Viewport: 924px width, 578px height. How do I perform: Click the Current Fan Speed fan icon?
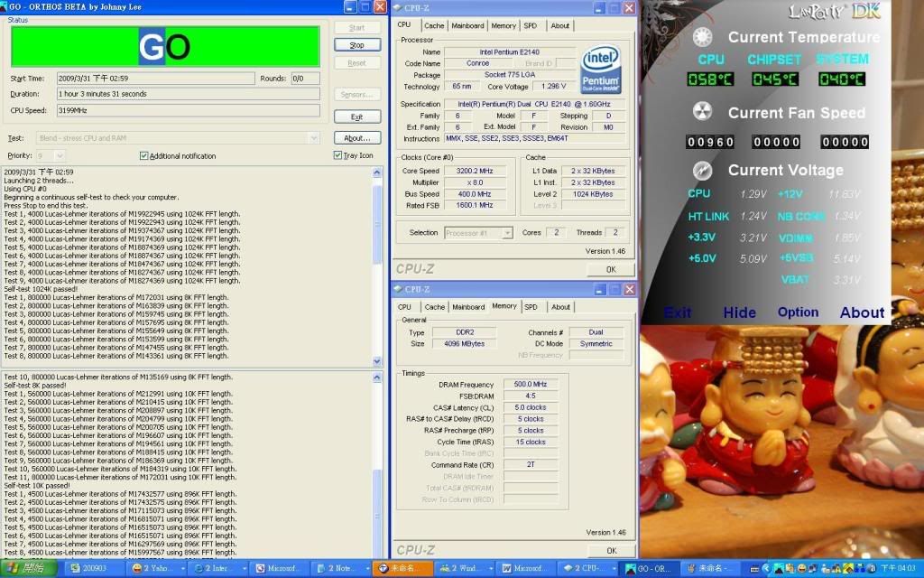tap(702, 111)
